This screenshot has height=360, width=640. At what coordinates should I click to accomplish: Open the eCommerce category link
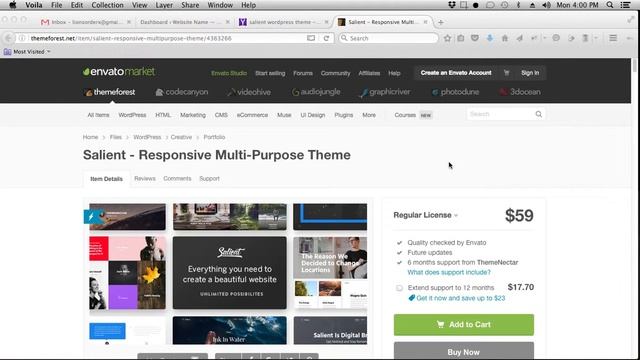pyautogui.click(x=252, y=115)
